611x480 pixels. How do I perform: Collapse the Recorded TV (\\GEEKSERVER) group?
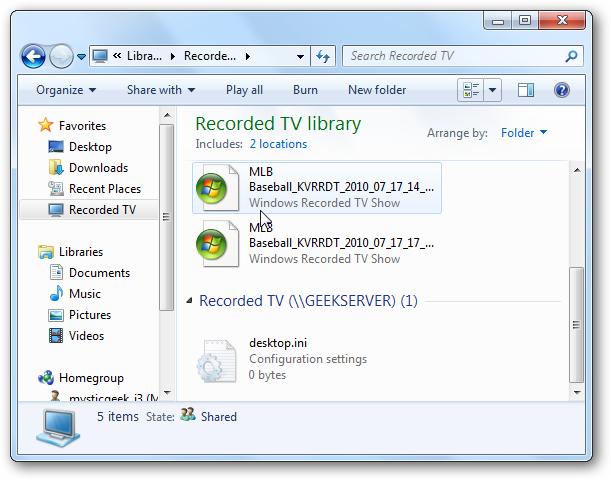coord(189,300)
